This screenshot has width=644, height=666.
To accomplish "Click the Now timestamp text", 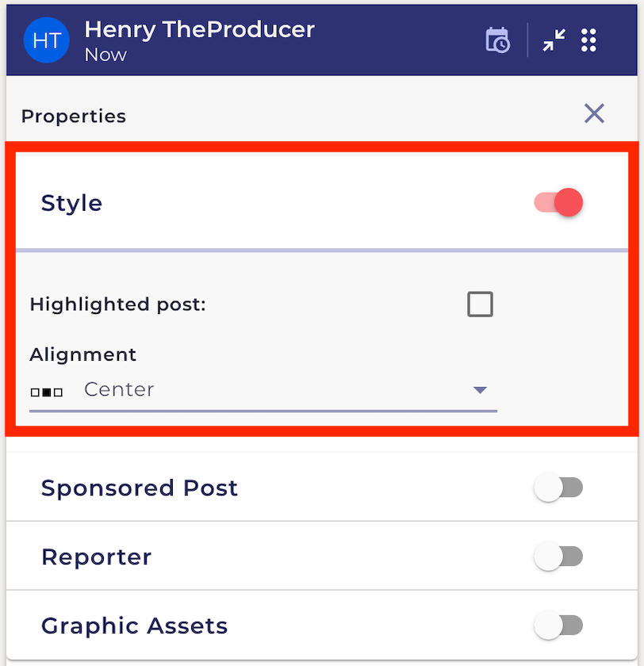I will [x=105, y=55].
